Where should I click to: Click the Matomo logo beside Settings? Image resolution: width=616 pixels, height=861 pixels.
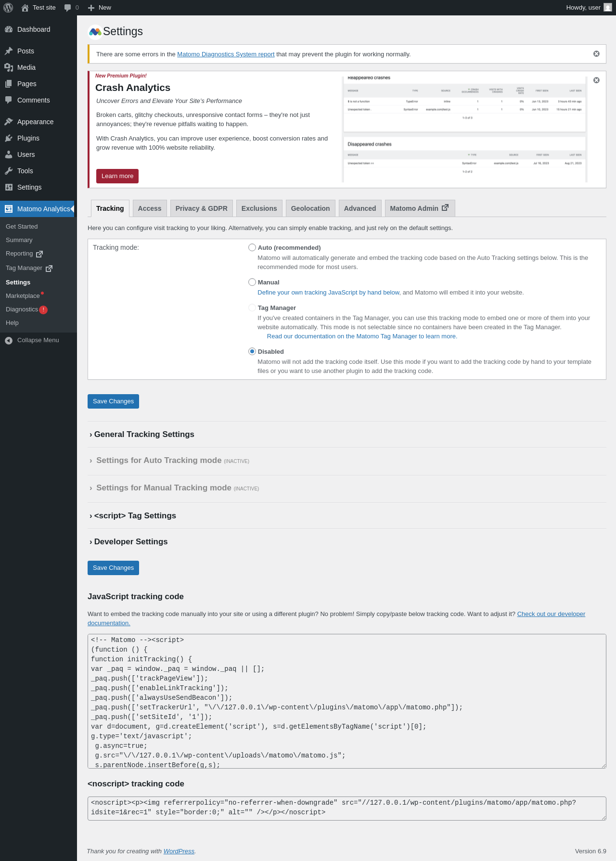(x=95, y=32)
